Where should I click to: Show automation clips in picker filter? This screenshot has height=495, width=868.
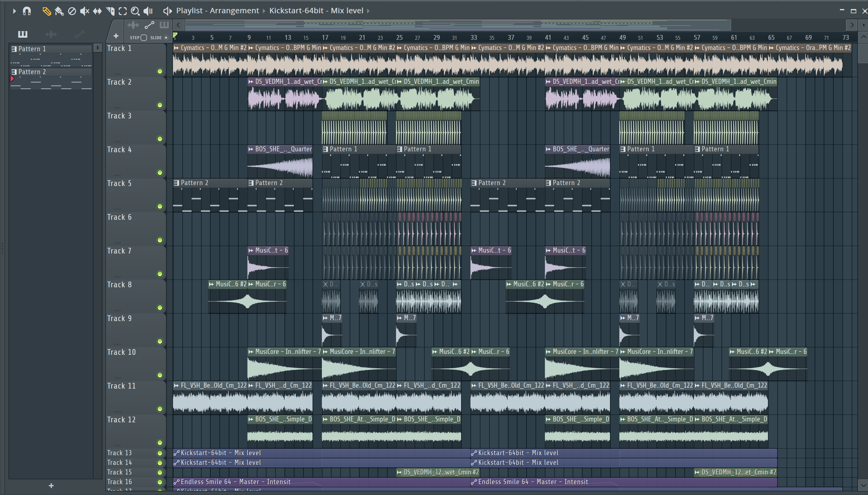80,34
